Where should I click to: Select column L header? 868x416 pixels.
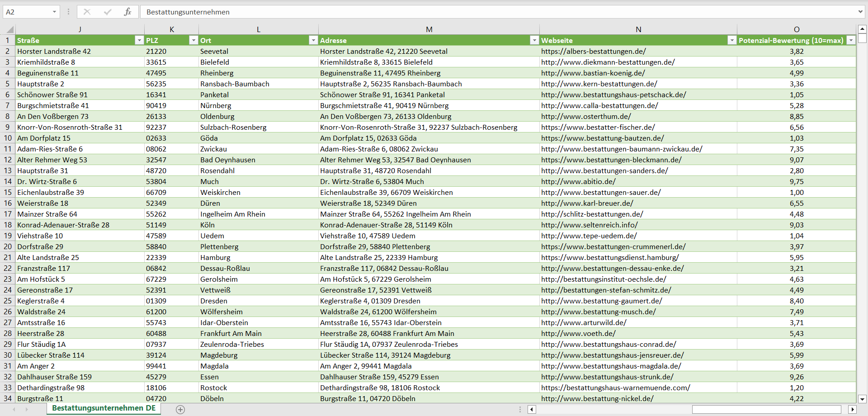pos(259,29)
